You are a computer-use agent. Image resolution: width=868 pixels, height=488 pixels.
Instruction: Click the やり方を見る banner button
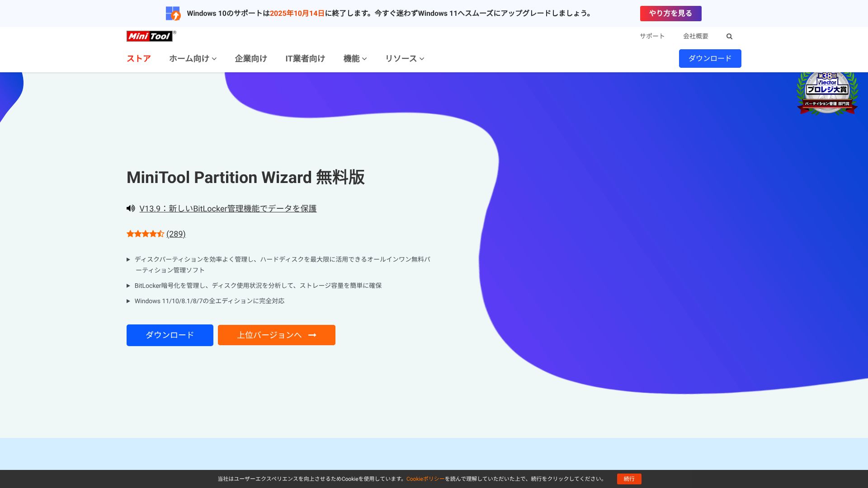pyautogui.click(x=670, y=14)
